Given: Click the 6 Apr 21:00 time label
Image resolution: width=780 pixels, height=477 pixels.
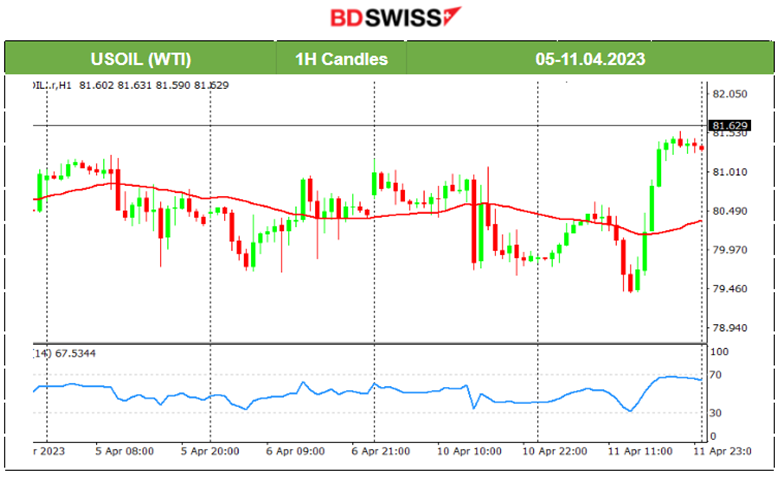Looking at the screenshot, I should [x=381, y=452].
